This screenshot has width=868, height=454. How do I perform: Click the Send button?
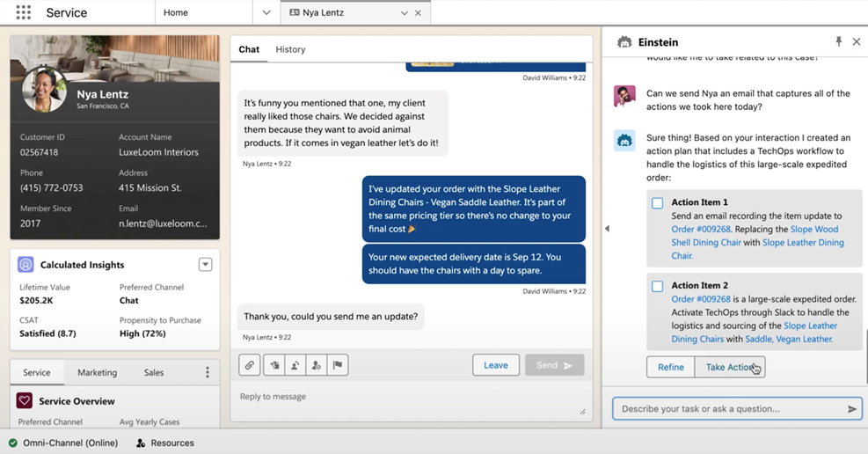pyautogui.click(x=554, y=365)
